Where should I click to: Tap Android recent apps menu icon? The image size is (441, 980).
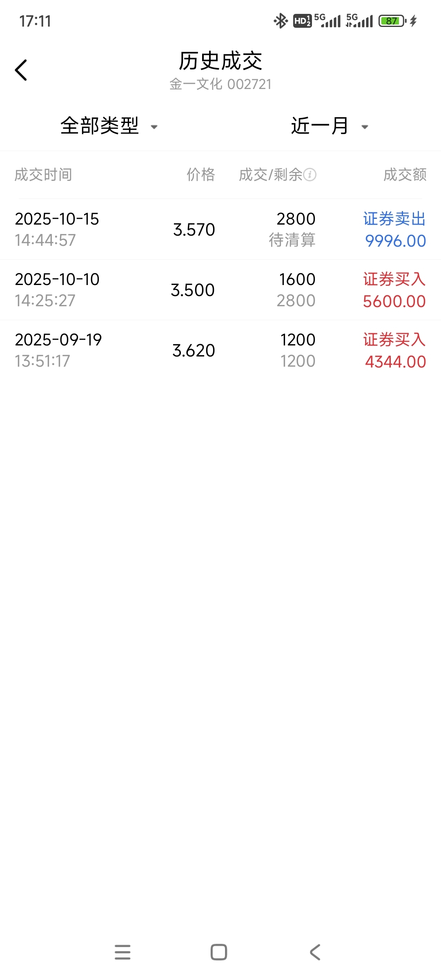(122, 952)
